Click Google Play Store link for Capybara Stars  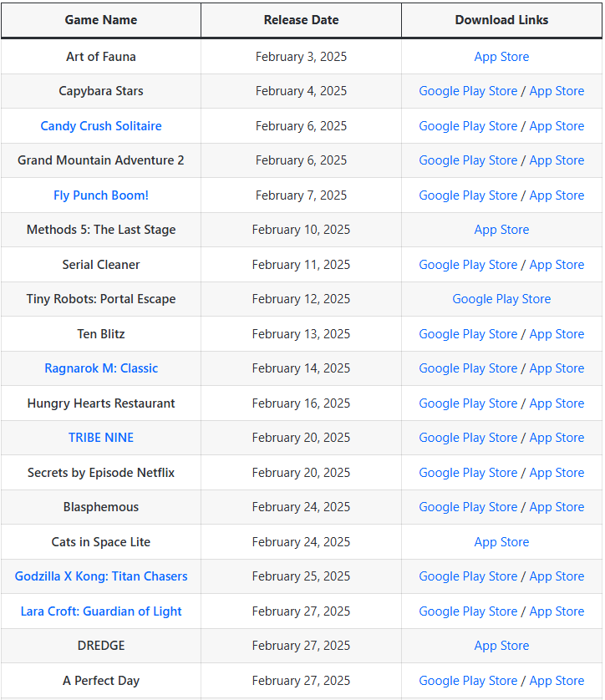[x=468, y=91]
